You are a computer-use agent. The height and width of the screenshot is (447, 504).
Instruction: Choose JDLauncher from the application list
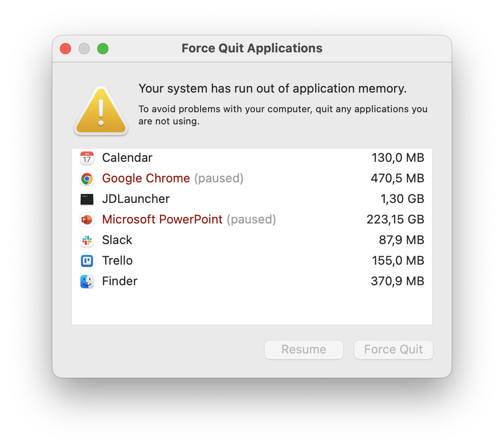click(252, 199)
